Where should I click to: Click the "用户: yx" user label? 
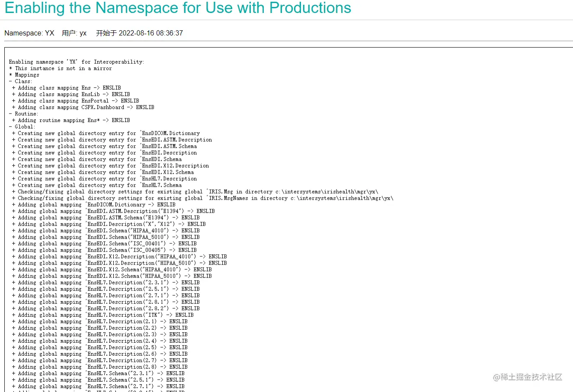tap(74, 33)
